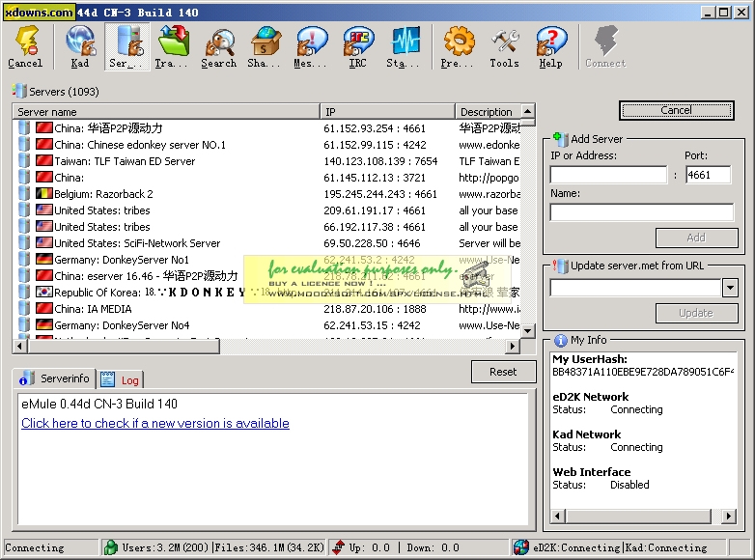Click IP cell 61.152.93.254 : 4661
The height and width of the screenshot is (560, 755).
point(375,128)
